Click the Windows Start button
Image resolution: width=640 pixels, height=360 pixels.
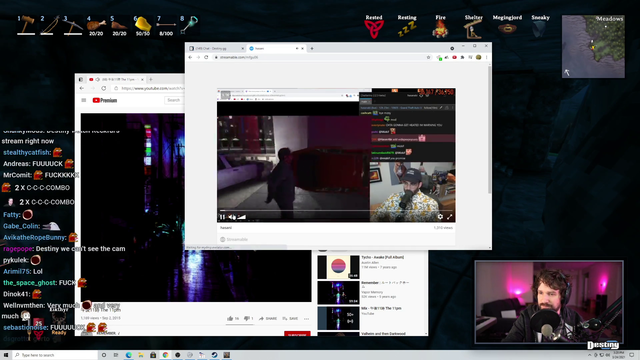(6, 355)
